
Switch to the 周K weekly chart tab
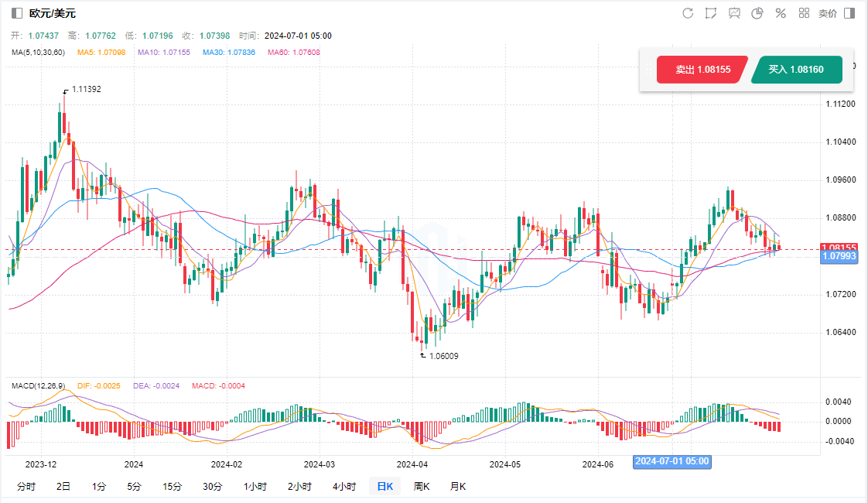[x=422, y=487]
